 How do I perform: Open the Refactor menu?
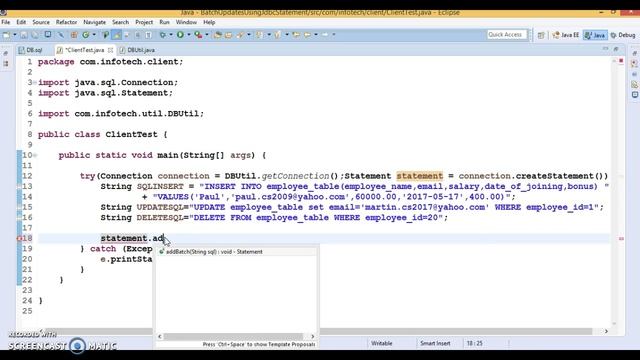(66, 22)
